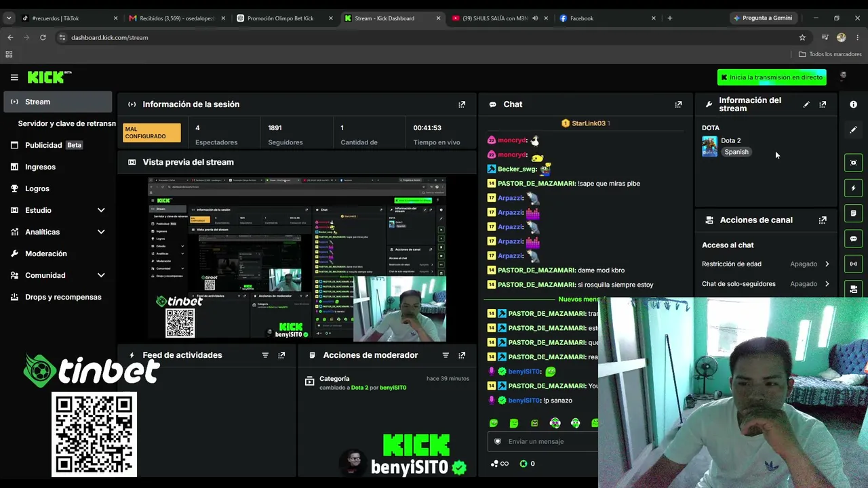This screenshot has width=868, height=488.
Task: Pop out the Información del stream panel
Action: tap(823, 104)
